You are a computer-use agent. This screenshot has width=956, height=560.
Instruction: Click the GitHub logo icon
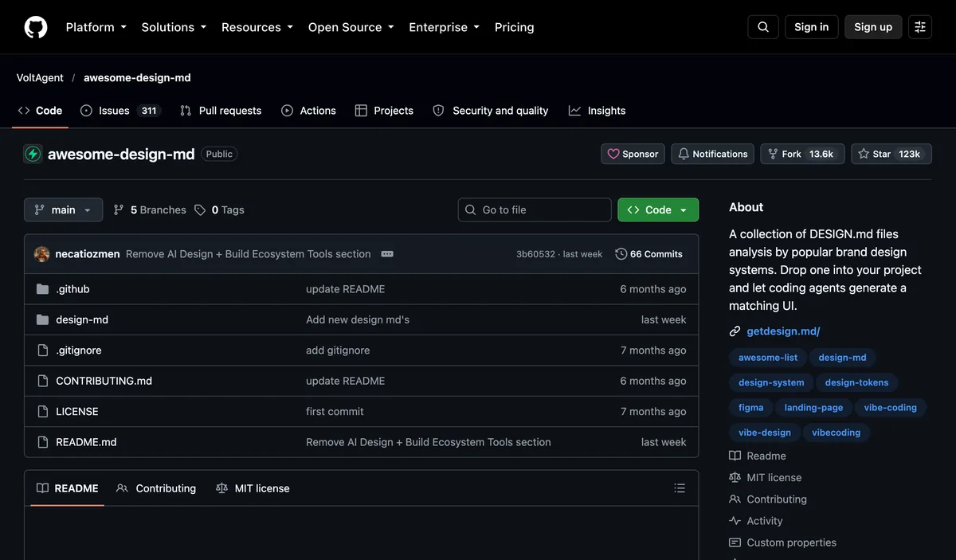pos(36,27)
